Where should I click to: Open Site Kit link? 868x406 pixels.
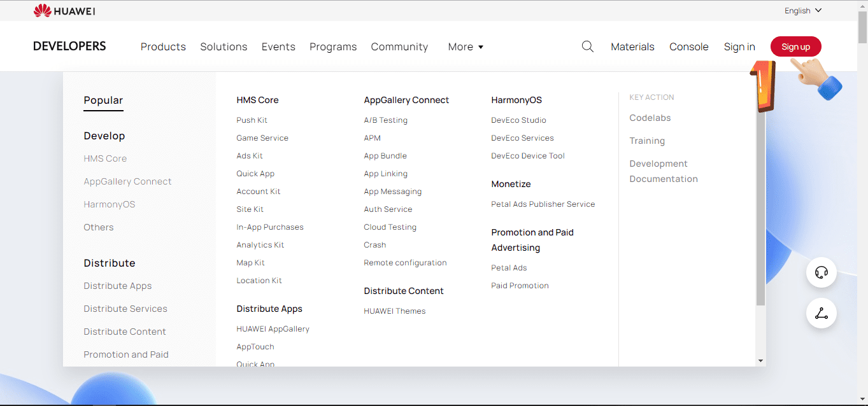pyautogui.click(x=250, y=209)
